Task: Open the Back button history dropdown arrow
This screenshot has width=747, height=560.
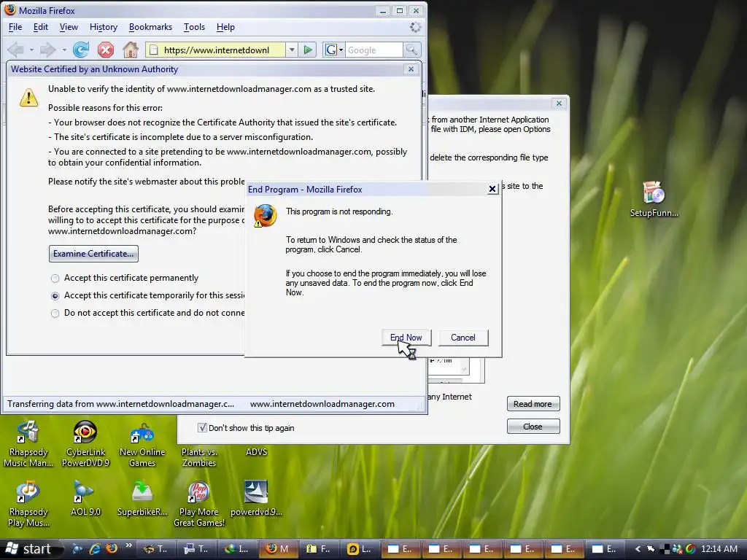Action: pyautogui.click(x=31, y=50)
